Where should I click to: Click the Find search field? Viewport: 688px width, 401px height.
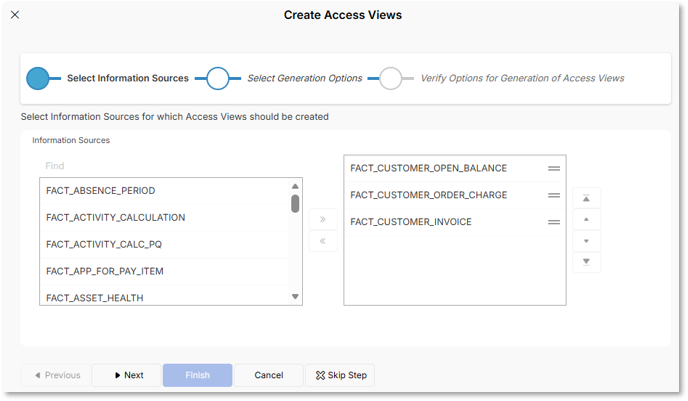point(171,166)
